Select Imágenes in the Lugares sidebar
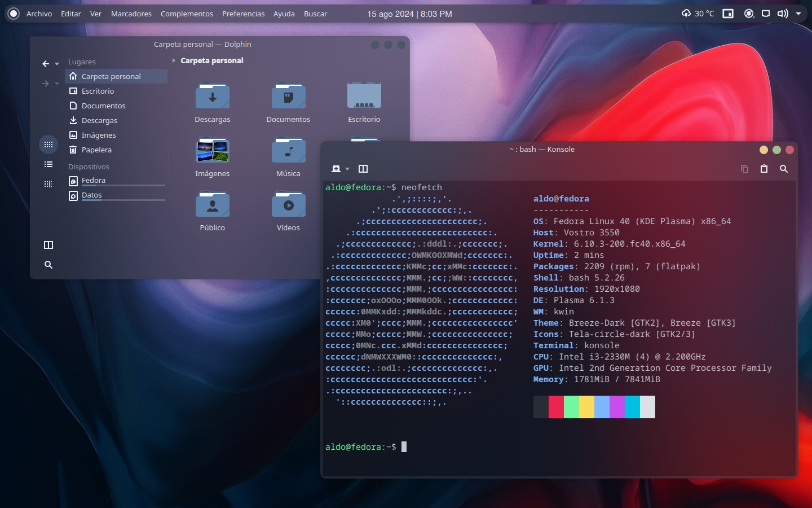 (x=116, y=135)
